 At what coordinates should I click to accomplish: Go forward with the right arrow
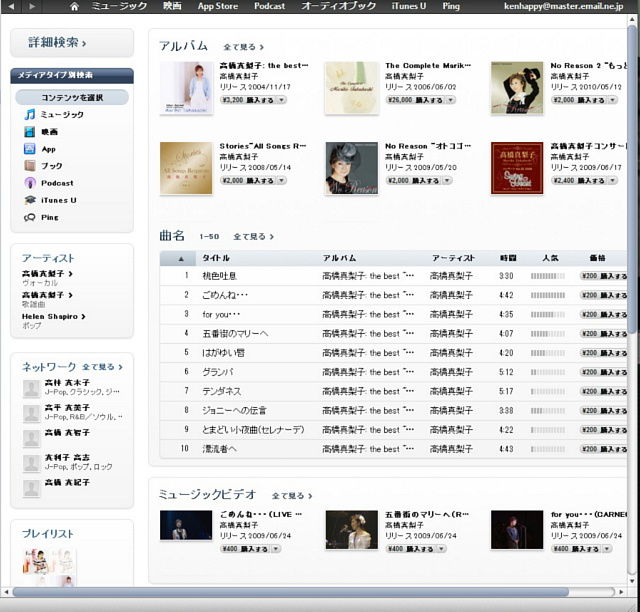32,6
